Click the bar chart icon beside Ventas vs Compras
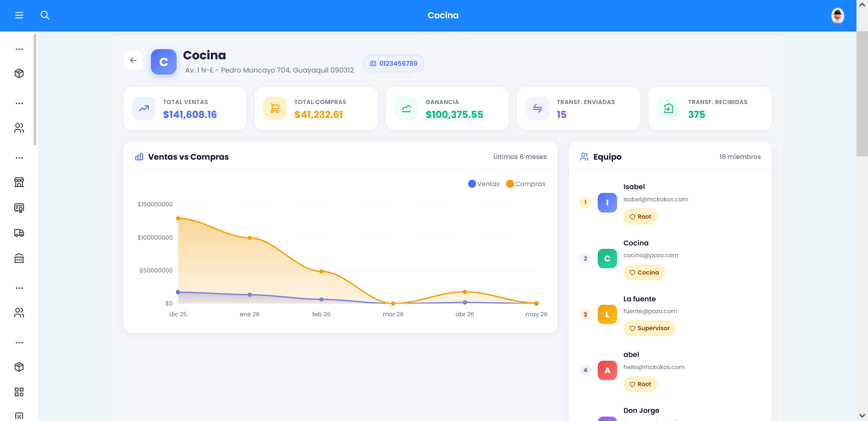 [139, 157]
